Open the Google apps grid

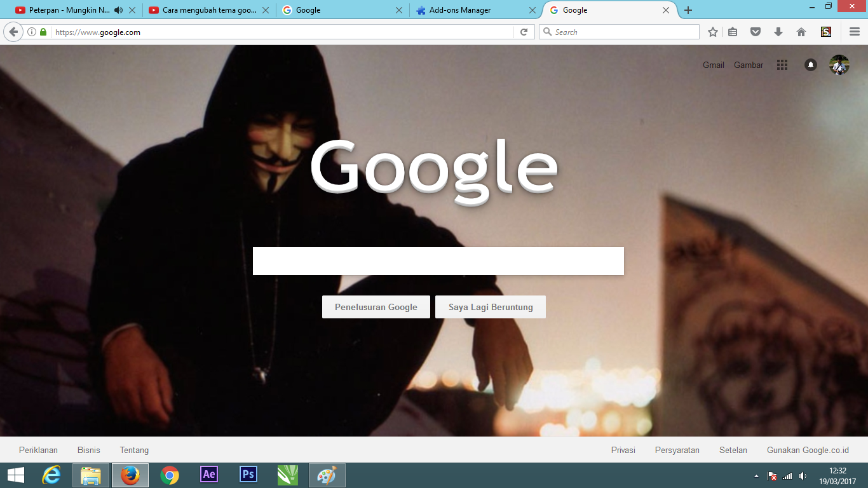point(782,65)
